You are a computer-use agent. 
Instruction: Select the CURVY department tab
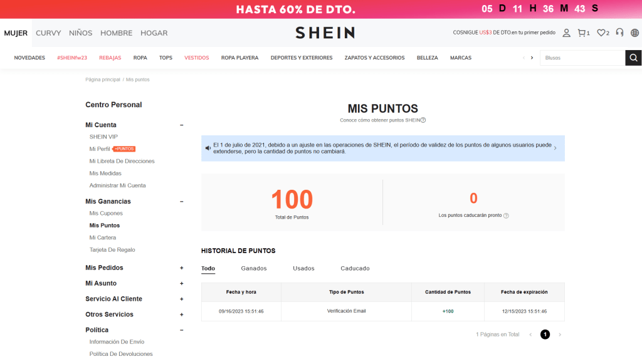48,33
